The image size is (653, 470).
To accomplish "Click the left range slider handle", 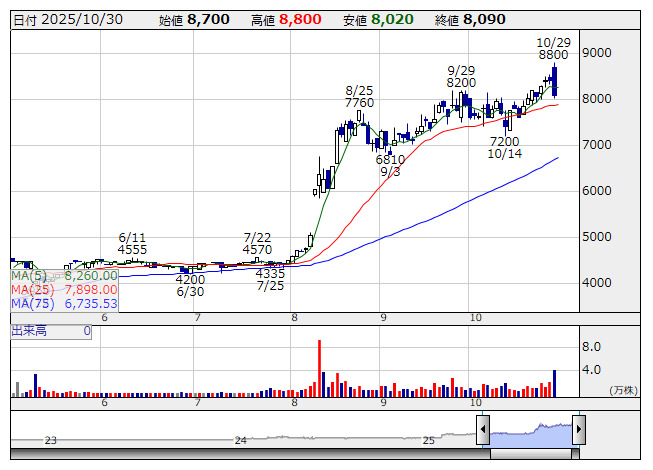I will 483,429.
